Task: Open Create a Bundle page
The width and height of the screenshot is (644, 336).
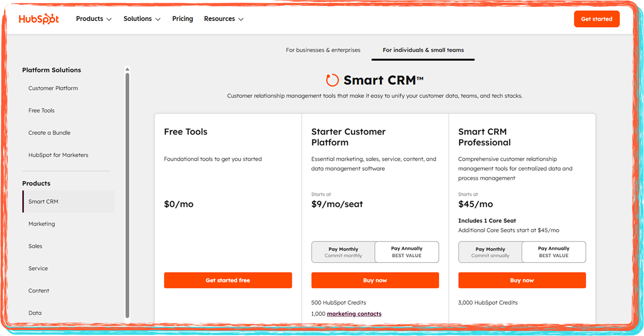Action: (x=49, y=133)
